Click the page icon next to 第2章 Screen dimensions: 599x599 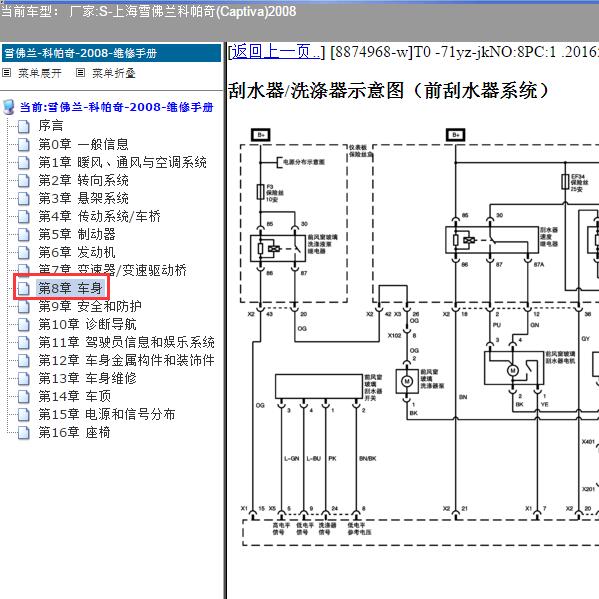click(x=24, y=181)
